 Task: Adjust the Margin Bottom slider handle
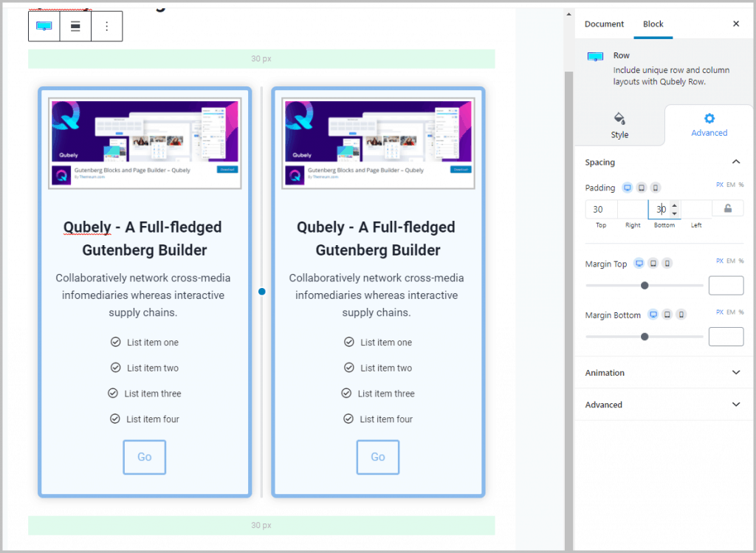point(645,337)
